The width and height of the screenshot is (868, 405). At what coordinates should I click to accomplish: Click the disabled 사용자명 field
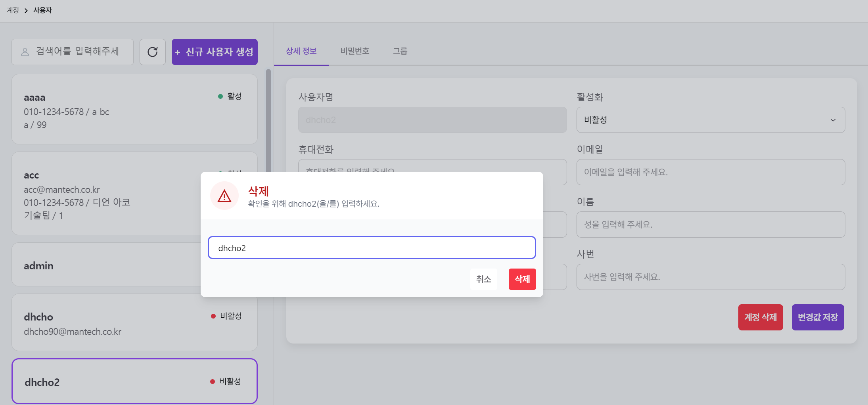tap(432, 120)
